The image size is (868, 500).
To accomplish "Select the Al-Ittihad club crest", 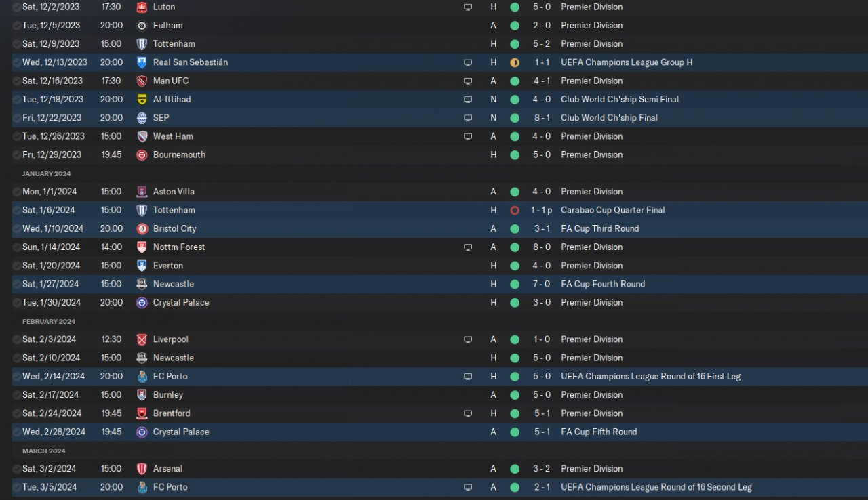I will [x=142, y=100].
